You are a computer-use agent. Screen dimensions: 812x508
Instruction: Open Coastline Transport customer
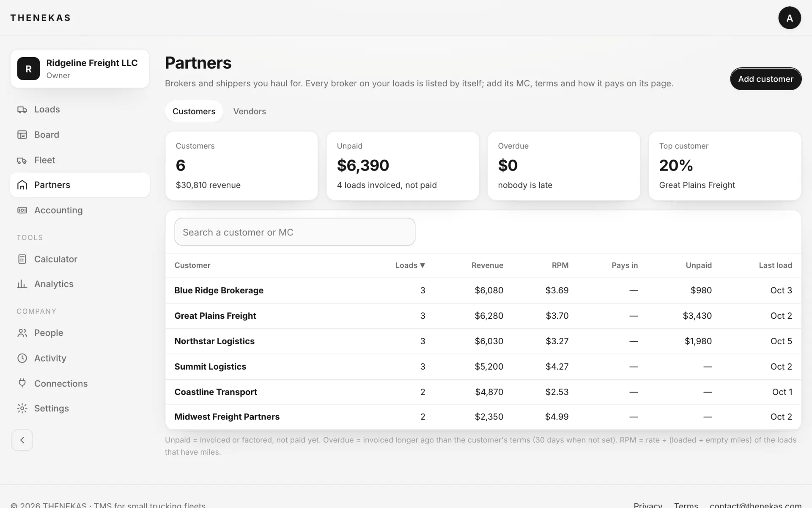click(x=216, y=392)
